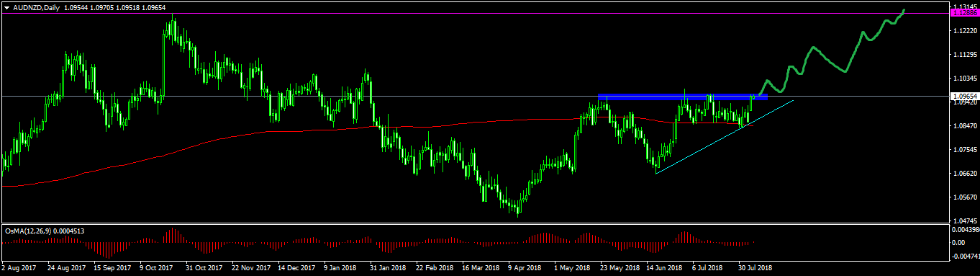
Task: Click the 31 Oct 2017 date label
Action: pyautogui.click(x=205, y=267)
